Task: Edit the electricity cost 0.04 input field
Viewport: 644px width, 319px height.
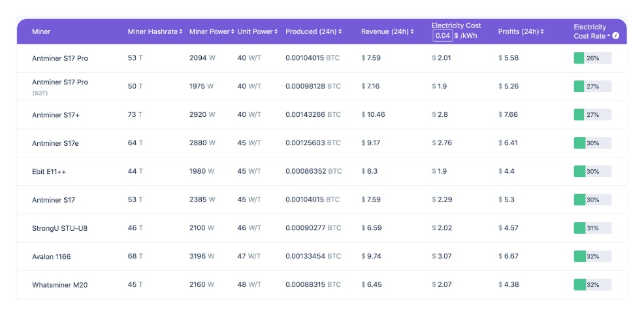Action: coord(443,36)
